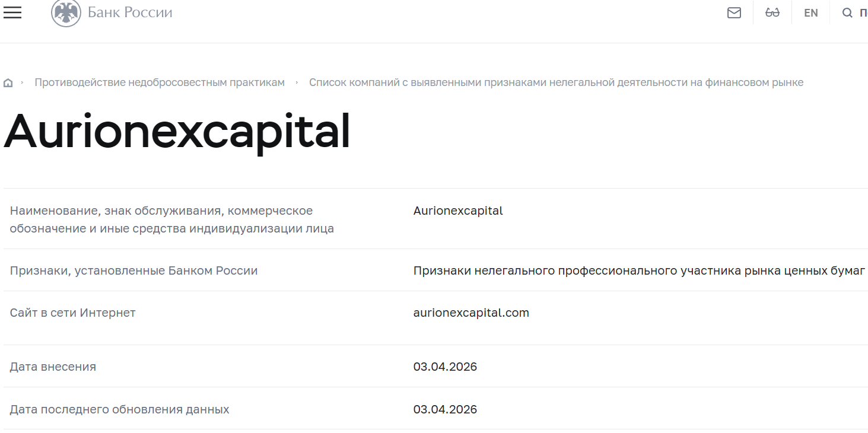Click the Bank of Russia eagle emblem
This screenshot has width=868, height=433.
point(67,12)
